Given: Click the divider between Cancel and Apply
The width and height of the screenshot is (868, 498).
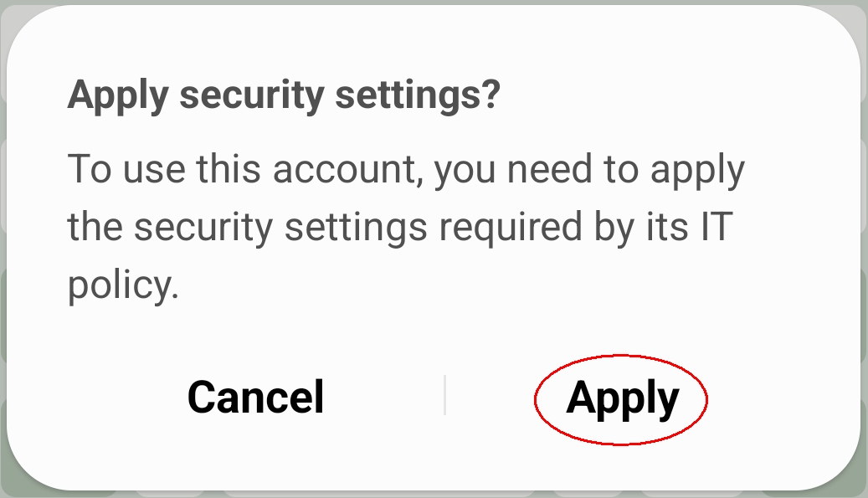Looking at the screenshot, I should click(444, 396).
